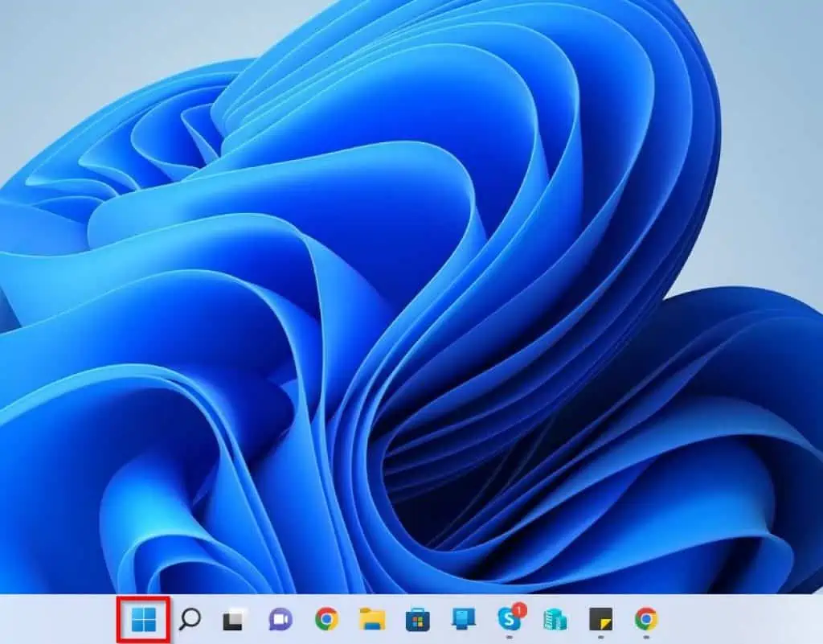
Task: Click the blue monitor taskbar icon
Action: [463, 618]
